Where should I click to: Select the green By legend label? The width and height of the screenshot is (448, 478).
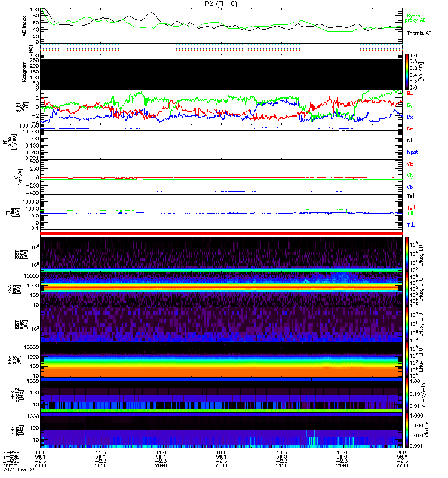[410, 106]
